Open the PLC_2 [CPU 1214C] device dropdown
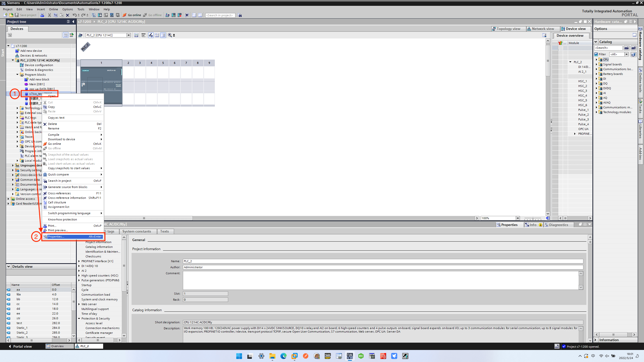This screenshot has width=644, height=362. [129, 35]
